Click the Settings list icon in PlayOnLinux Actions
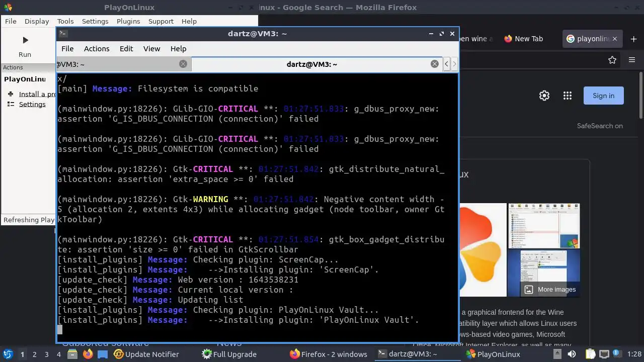 click(x=11, y=104)
